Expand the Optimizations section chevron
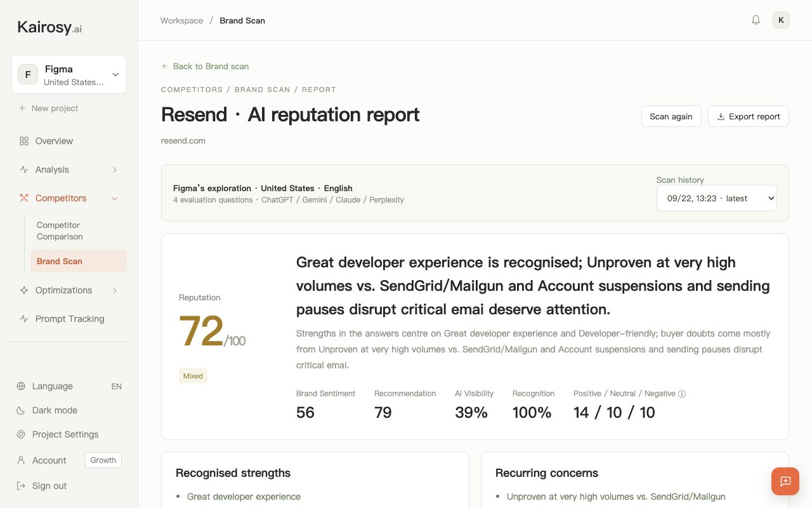This screenshot has width=812, height=508. 115,290
